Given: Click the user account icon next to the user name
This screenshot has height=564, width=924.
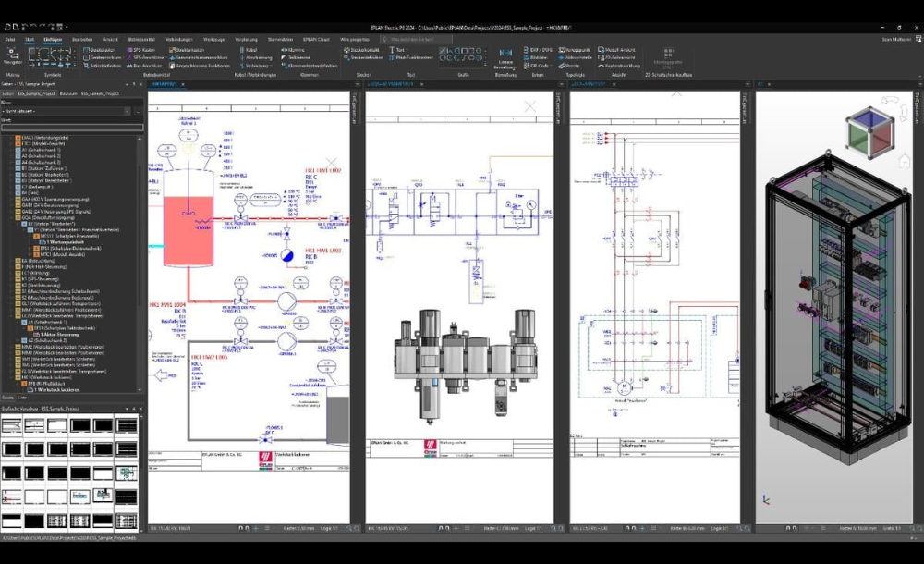Looking at the screenshot, I should [918, 39].
